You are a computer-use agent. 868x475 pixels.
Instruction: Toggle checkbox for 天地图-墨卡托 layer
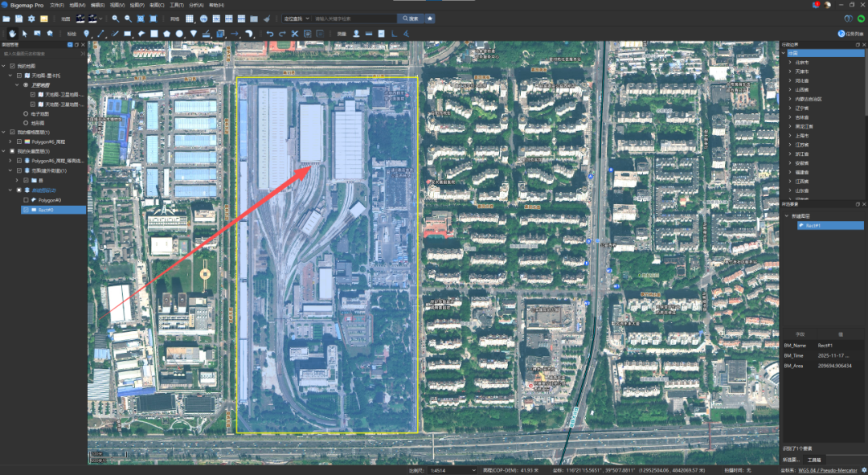[19, 76]
